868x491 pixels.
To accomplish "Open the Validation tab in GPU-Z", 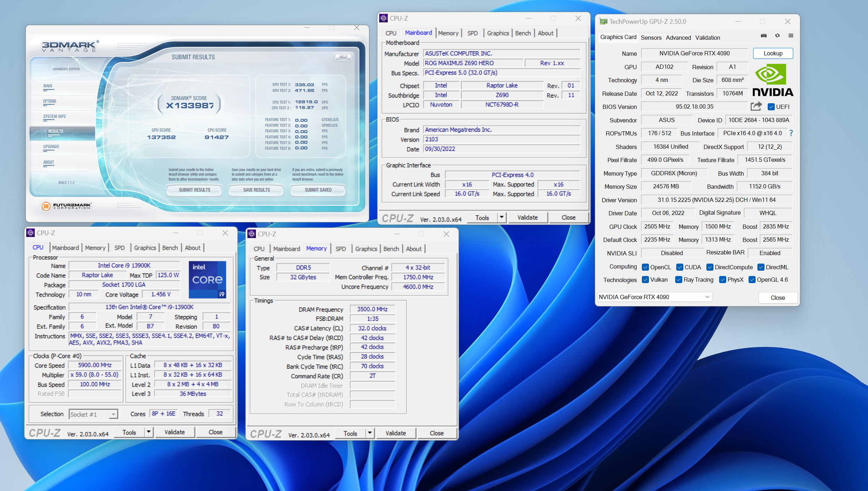I will pyautogui.click(x=707, y=37).
